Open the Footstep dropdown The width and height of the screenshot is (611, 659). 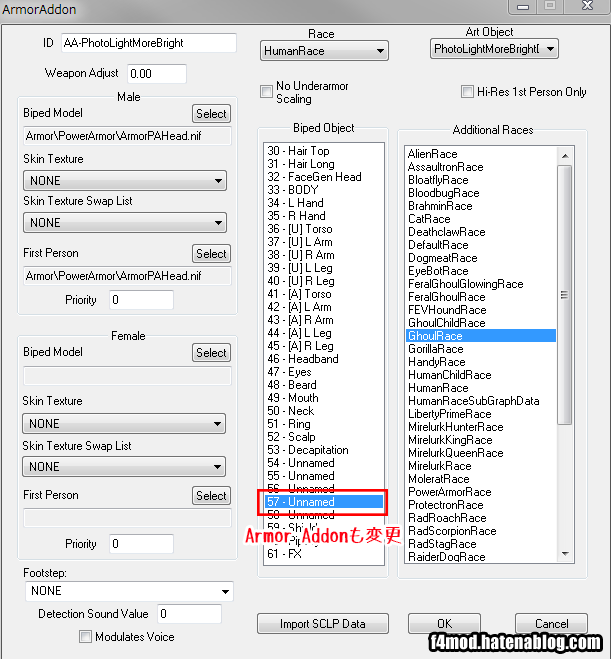pyautogui.click(x=129, y=591)
